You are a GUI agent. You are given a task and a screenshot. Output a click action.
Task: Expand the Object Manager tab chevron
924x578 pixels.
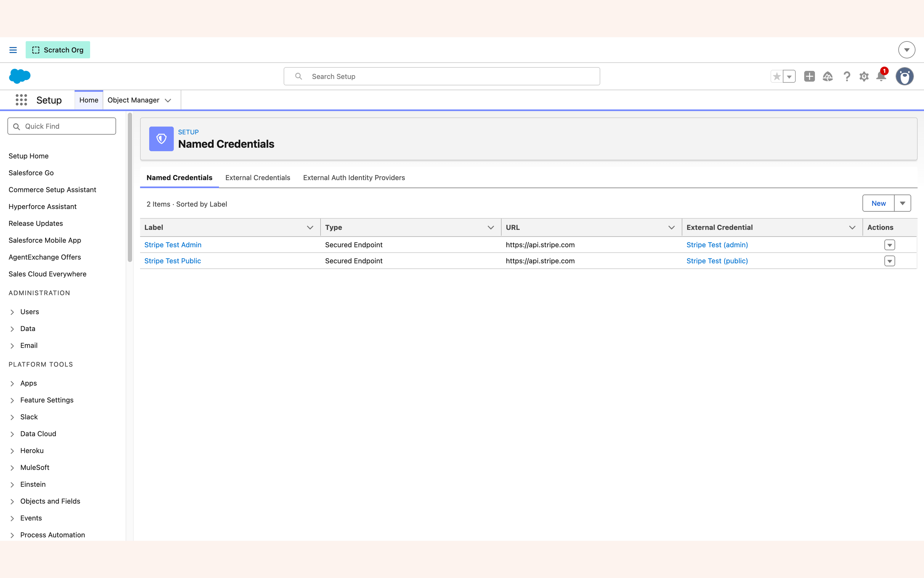pos(168,101)
